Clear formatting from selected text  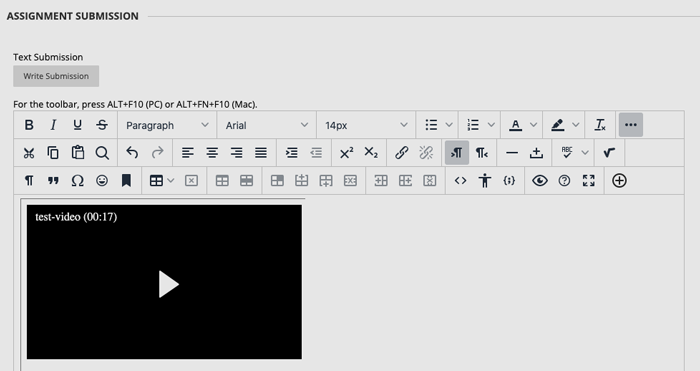pos(600,125)
